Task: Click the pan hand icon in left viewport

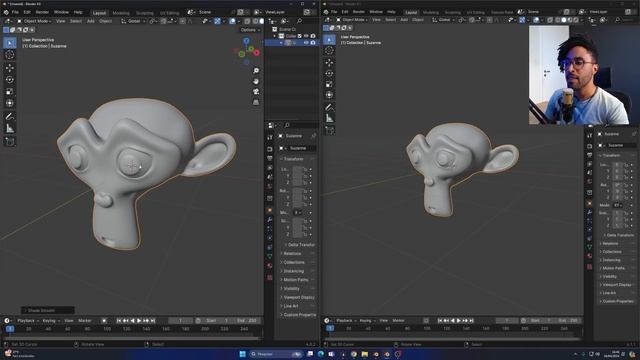Action: pyautogui.click(x=256, y=81)
